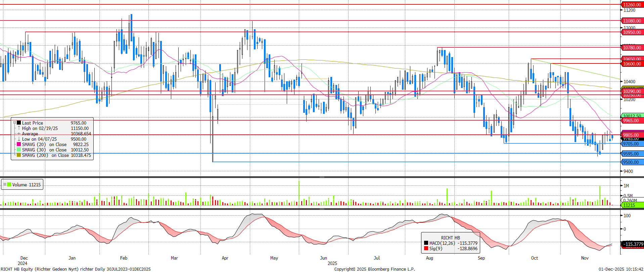The height and width of the screenshot is (272, 644).
Task: Click the magenta SMAVG (20) swatch
Action: (x=19, y=144)
